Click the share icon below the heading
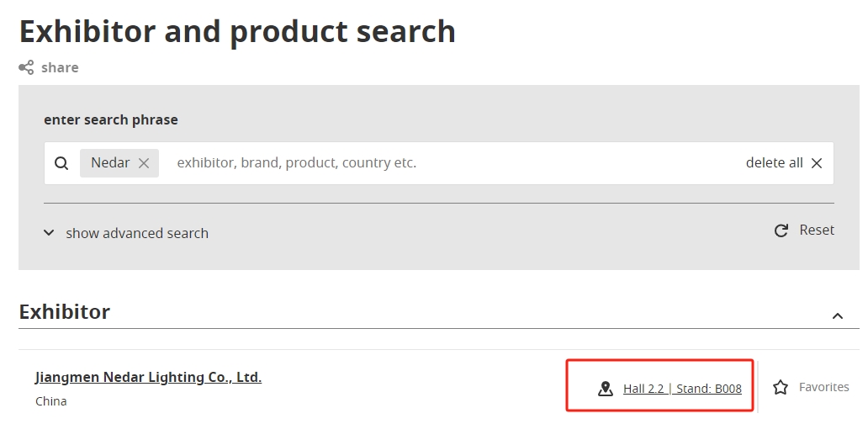 26,67
